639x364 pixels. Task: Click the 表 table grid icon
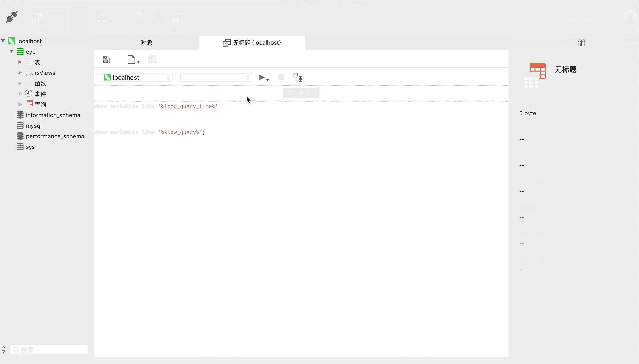click(x=29, y=62)
